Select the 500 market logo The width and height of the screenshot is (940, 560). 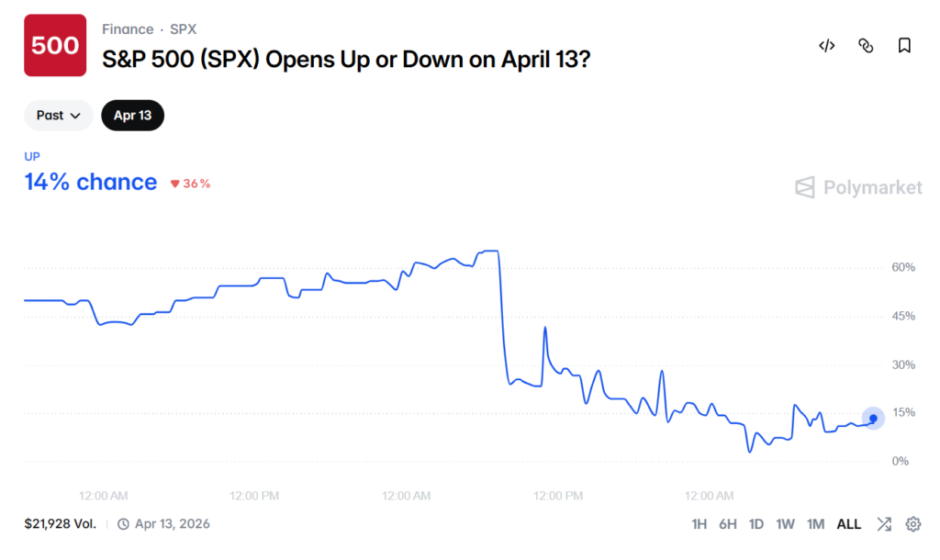coord(55,45)
